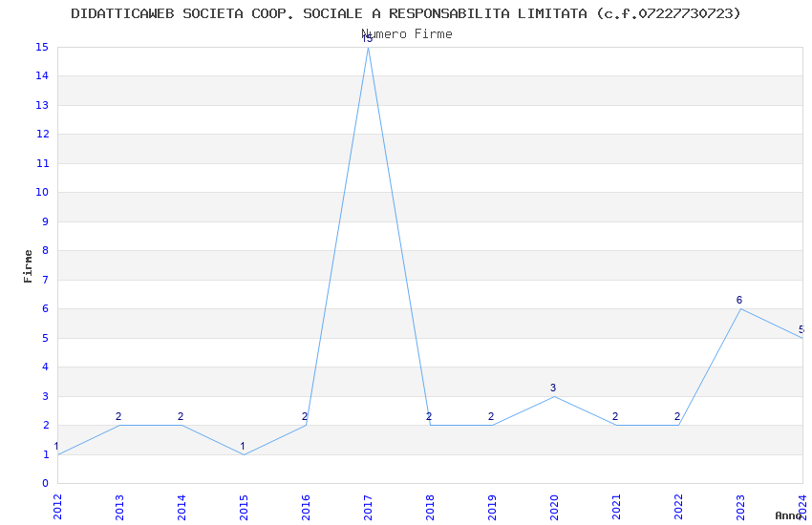
Task: Click x-axis year label 2019
Action: coord(493,507)
